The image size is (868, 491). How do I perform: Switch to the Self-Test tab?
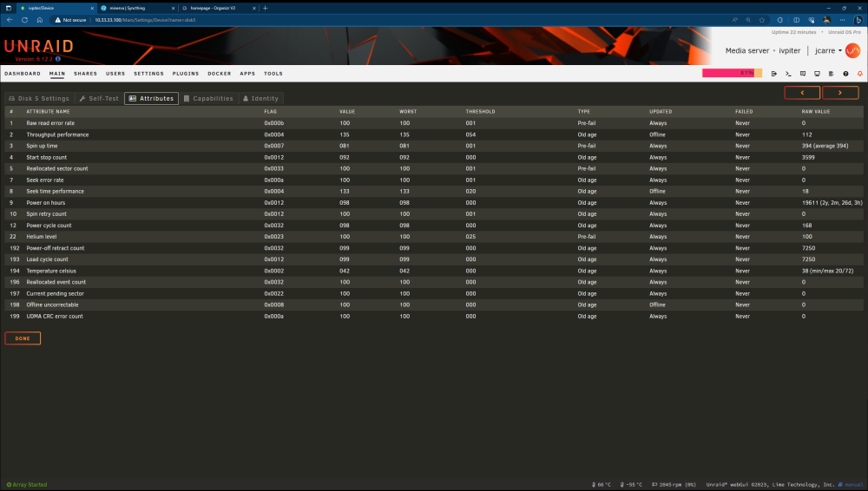(x=99, y=99)
